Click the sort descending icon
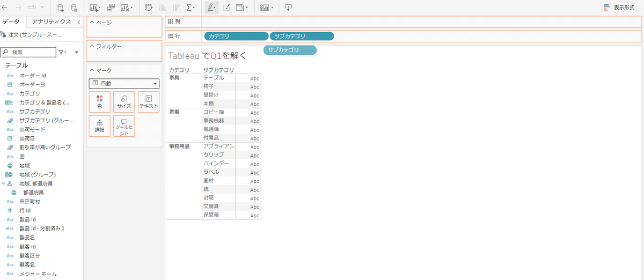This screenshot has height=280, width=644. (x=176, y=8)
